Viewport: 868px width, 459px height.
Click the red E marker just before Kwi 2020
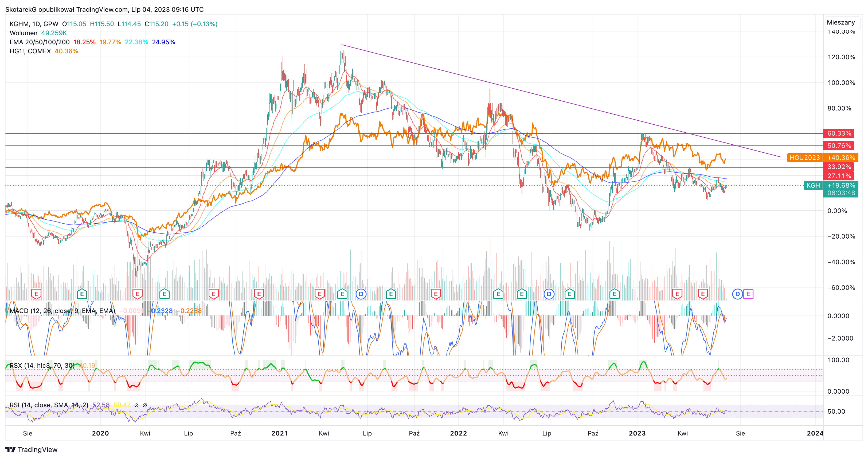[x=137, y=294]
